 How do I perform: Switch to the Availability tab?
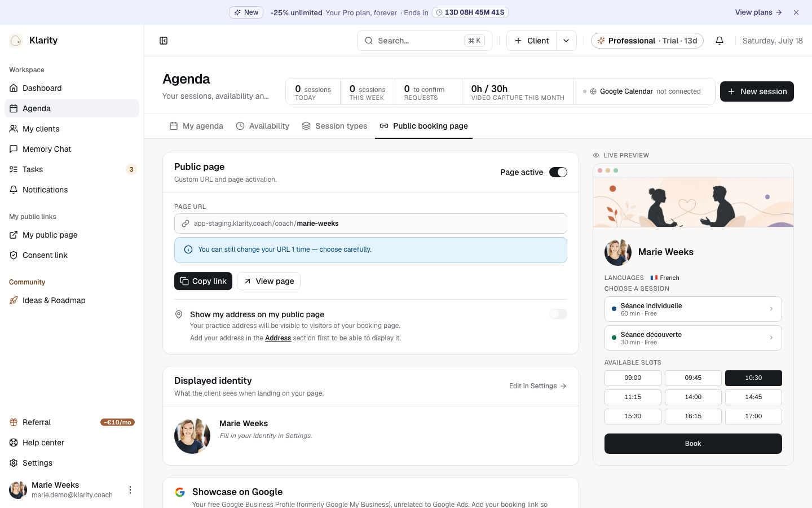click(263, 126)
